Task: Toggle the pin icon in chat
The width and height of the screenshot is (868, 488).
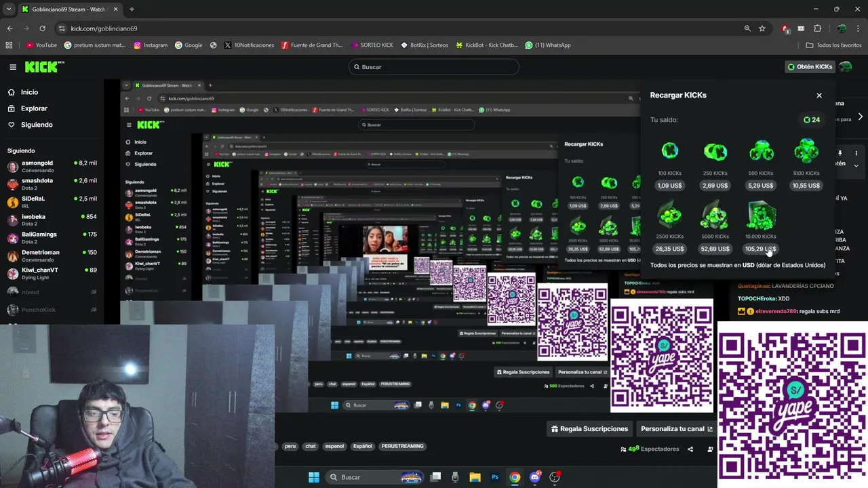Action: pyautogui.click(x=840, y=154)
